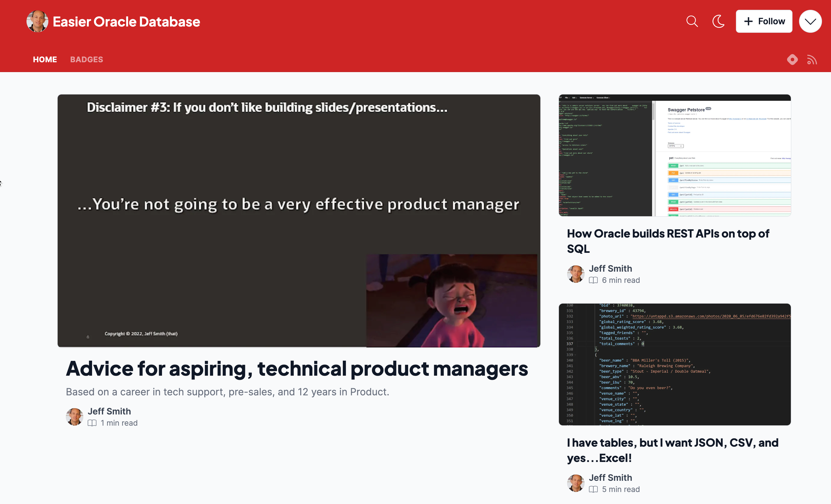Switch to the BADGES tab
The image size is (831, 504).
(x=86, y=60)
